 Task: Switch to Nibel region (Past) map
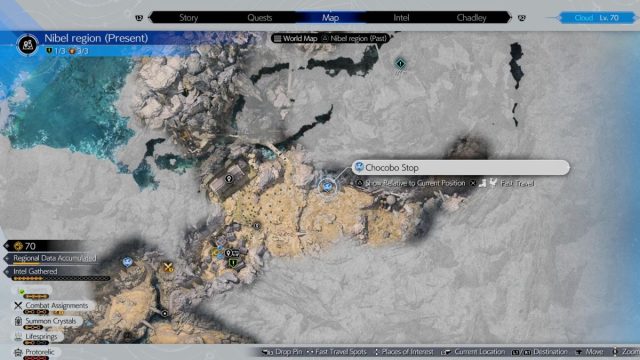354,38
